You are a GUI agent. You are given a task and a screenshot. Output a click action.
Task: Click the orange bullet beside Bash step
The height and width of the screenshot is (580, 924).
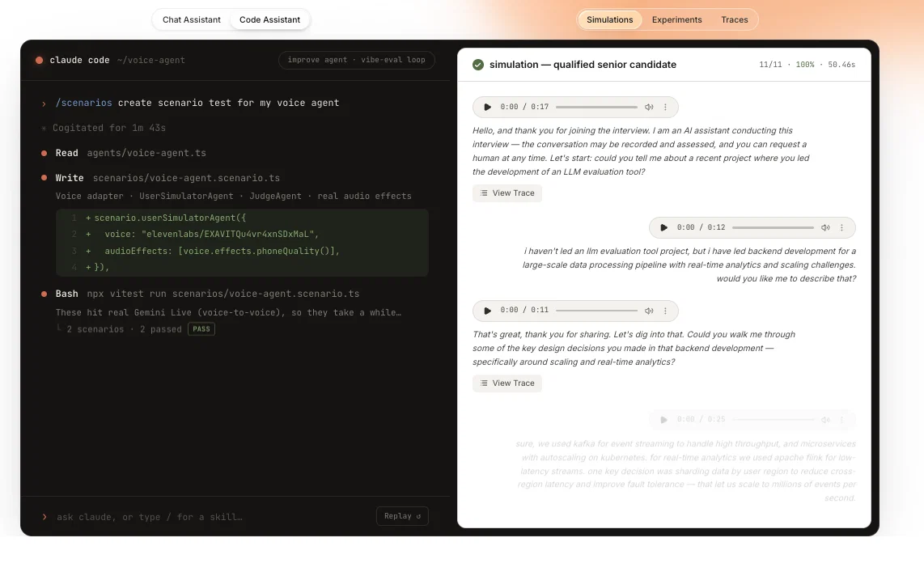click(x=45, y=294)
